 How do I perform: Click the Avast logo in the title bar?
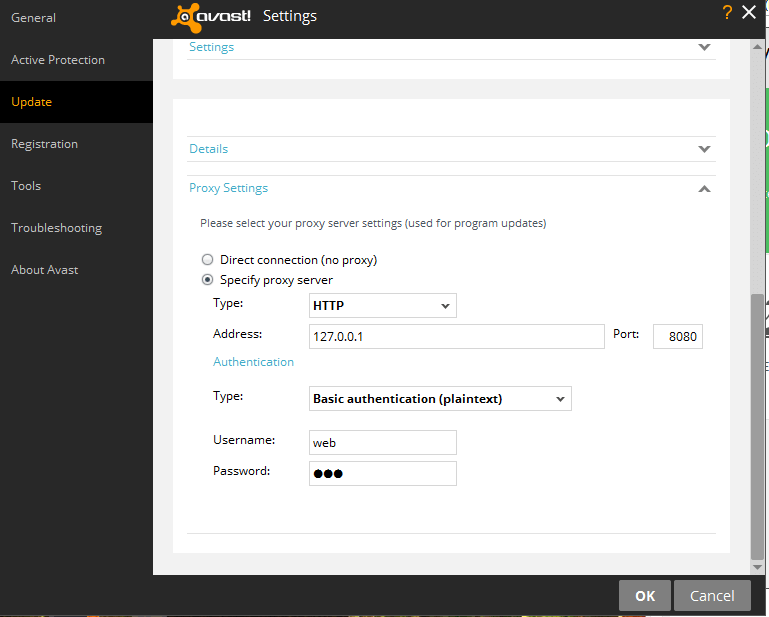click(x=211, y=17)
